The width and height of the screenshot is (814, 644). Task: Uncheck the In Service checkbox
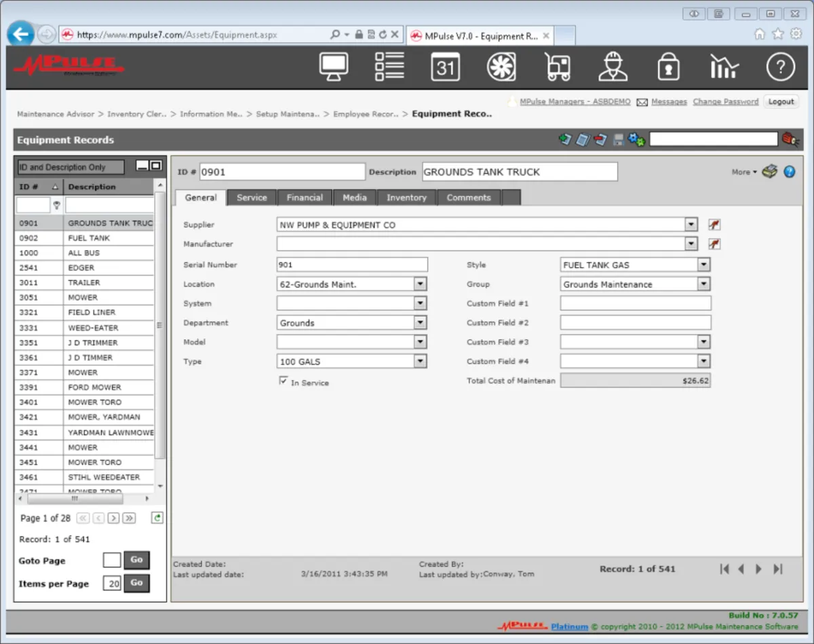click(x=284, y=381)
